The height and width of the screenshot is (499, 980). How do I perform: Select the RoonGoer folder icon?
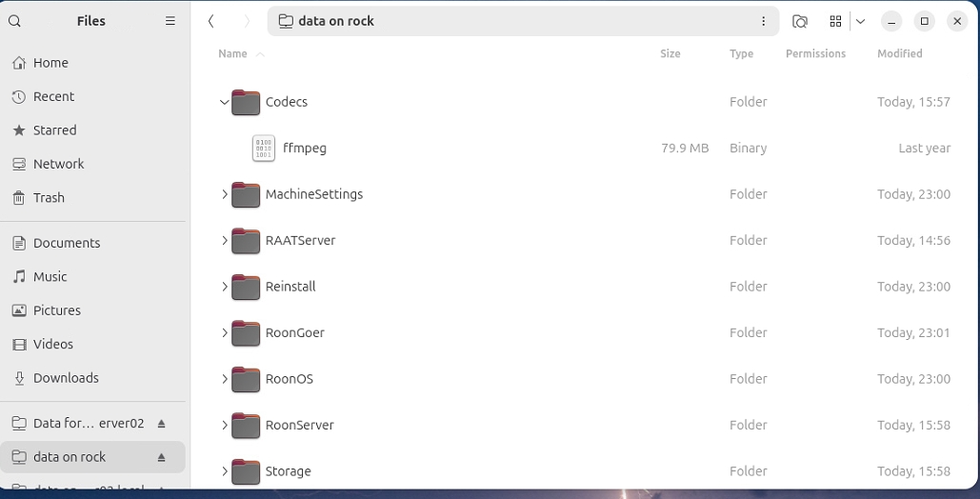pyautogui.click(x=246, y=333)
